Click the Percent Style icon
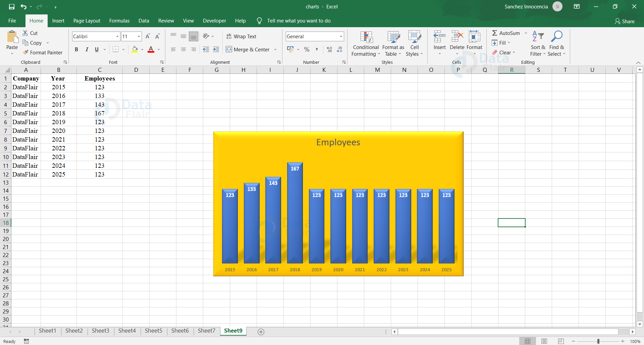The width and height of the screenshot is (644, 345). click(307, 49)
